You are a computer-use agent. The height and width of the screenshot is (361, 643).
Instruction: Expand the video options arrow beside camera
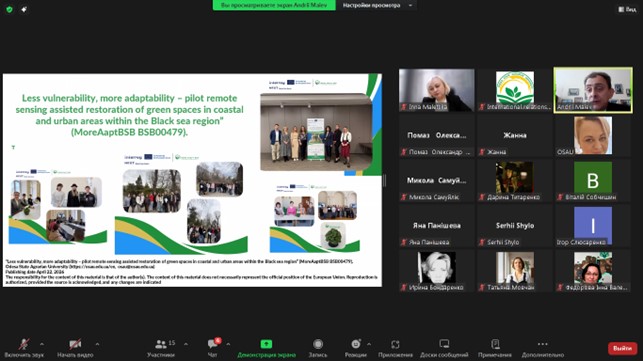97,344
